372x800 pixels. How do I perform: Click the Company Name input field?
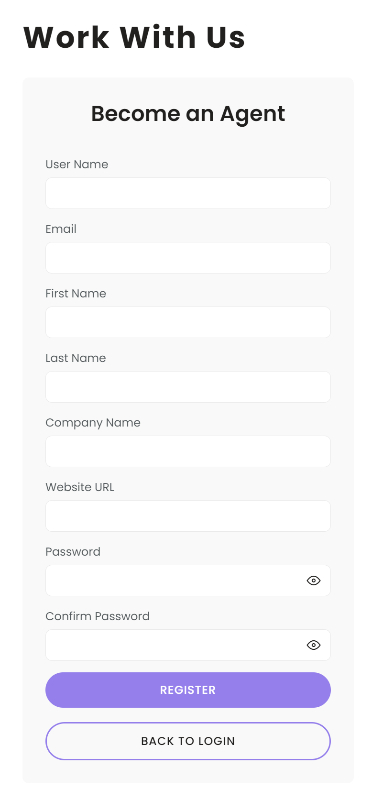click(x=188, y=451)
